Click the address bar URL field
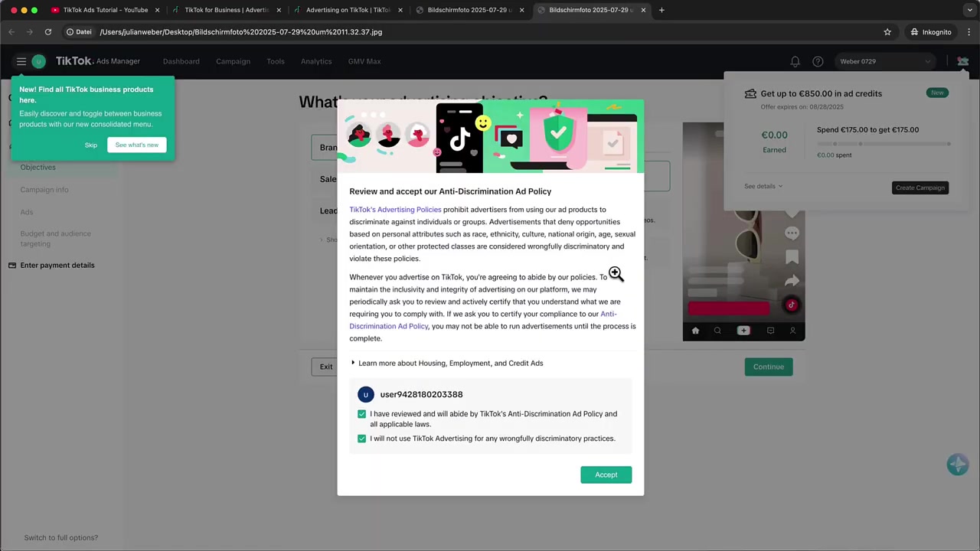The image size is (980, 551). 490,32
